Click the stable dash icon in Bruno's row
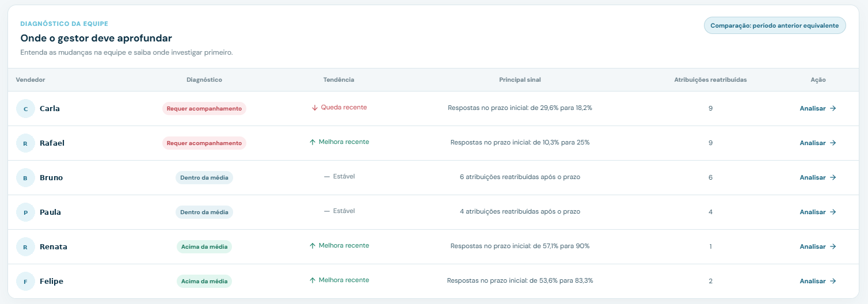 click(x=327, y=177)
